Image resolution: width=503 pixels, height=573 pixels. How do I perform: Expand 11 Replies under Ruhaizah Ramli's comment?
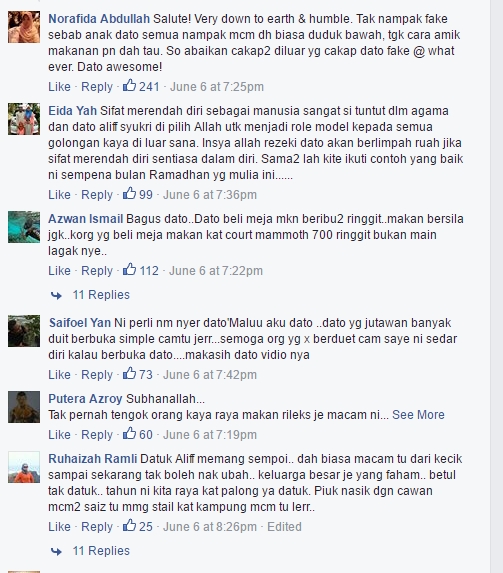[101, 550]
